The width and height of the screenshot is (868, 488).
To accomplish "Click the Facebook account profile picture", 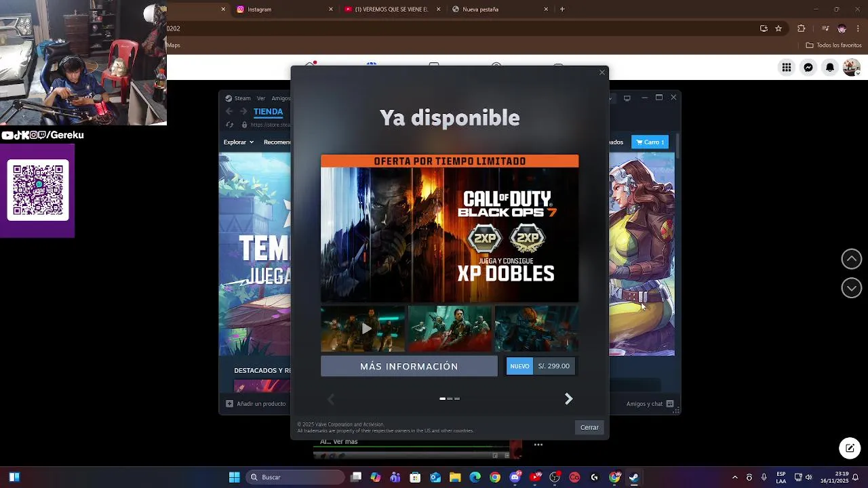I will coord(851,67).
